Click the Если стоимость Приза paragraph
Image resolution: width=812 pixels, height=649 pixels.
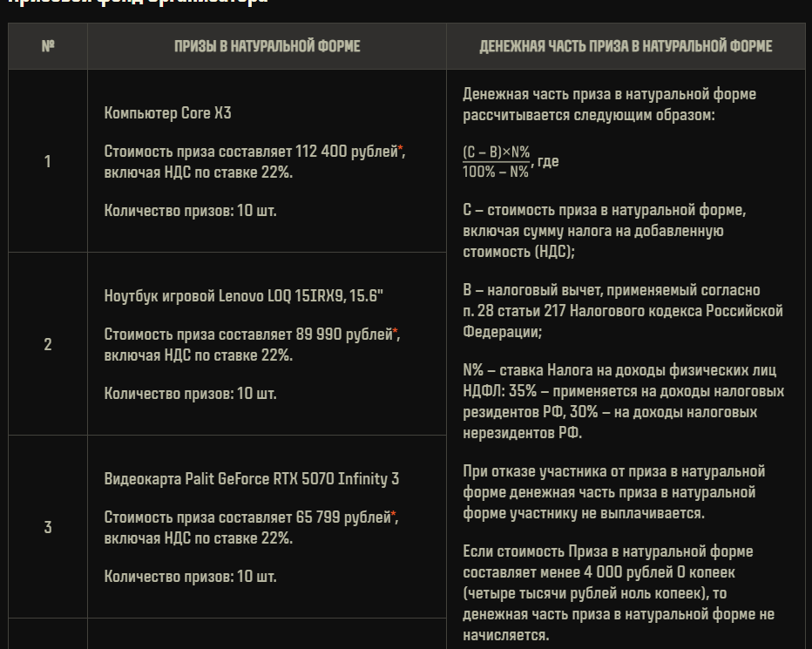coord(619,593)
